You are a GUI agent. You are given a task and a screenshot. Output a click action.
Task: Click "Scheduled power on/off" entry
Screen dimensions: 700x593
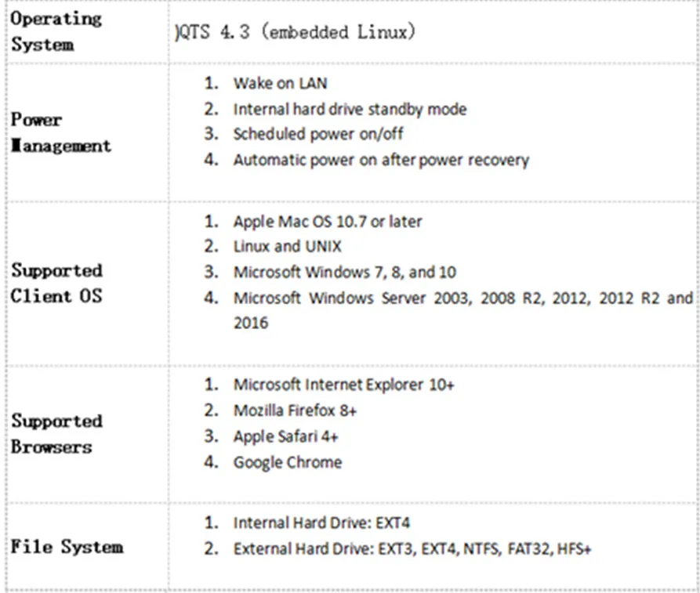317,134
